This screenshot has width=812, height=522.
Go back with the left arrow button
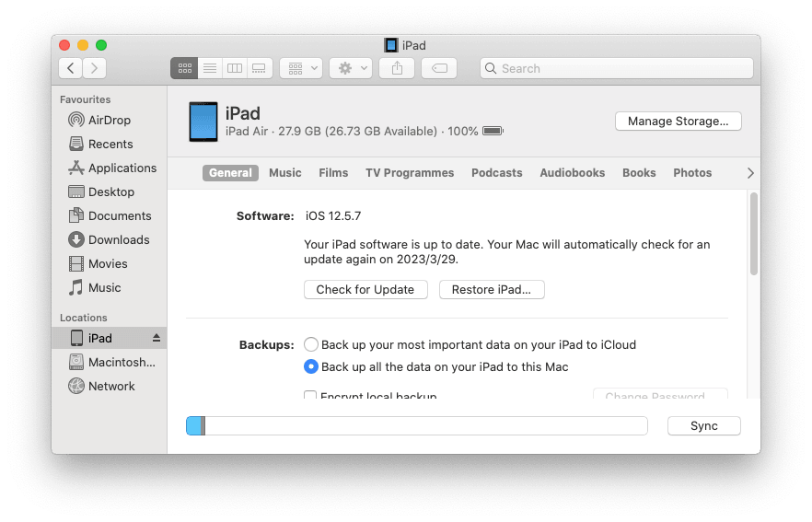(x=71, y=68)
